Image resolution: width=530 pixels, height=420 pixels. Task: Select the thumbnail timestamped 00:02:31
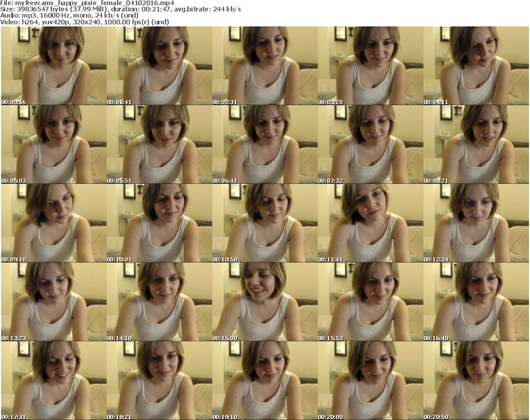click(x=264, y=66)
